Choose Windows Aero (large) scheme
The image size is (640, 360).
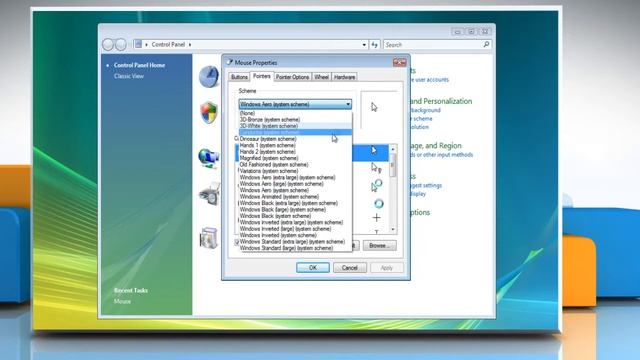(x=295, y=184)
